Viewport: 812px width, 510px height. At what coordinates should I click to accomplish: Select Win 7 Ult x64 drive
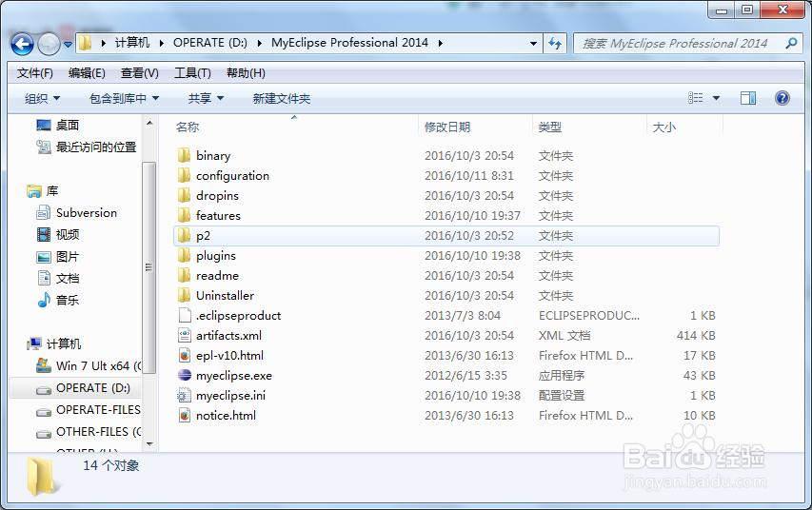98,365
